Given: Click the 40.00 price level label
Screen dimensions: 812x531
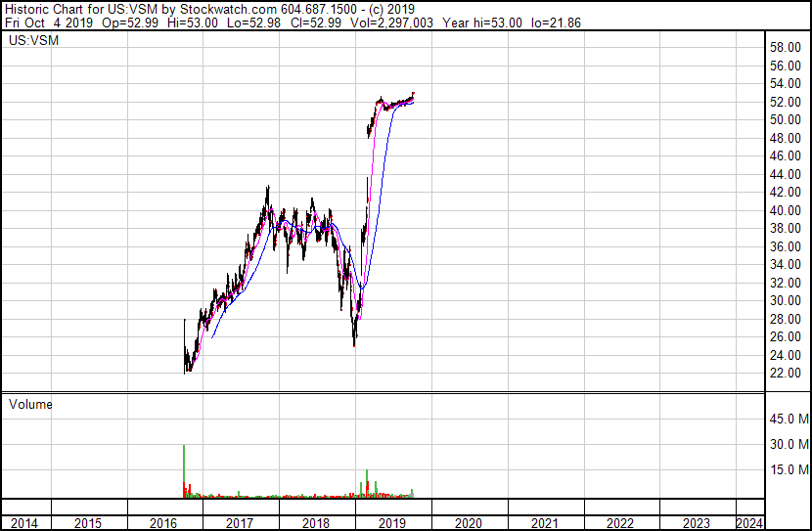Looking at the screenshot, I should click(x=785, y=210).
